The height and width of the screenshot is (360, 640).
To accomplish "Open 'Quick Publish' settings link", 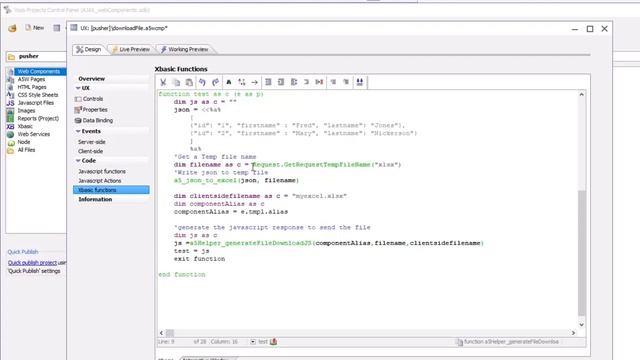I will coord(34,271).
